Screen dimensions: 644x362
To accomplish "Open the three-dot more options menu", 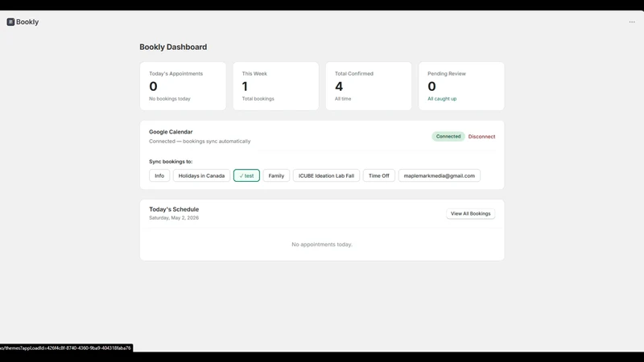I will coord(632,22).
